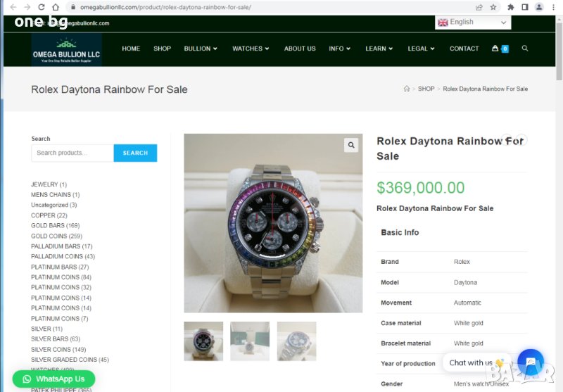Expand the LEARN menu
The height and width of the screenshot is (392, 563).
click(x=379, y=49)
